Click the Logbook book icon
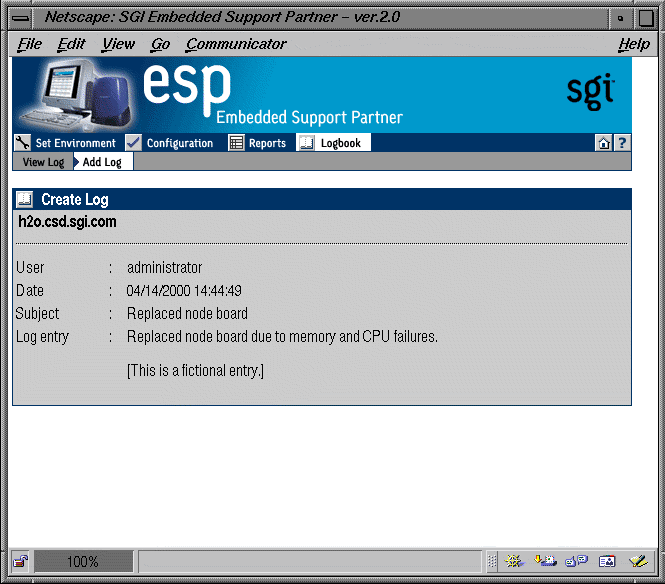665x584 pixels. coord(306,143)
